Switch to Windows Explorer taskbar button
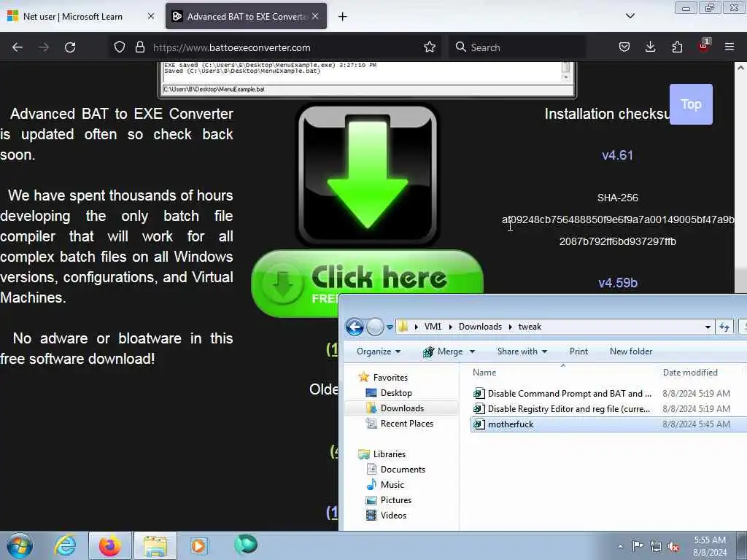This screenshot has height=560, width=747. (x=155, y=545)
